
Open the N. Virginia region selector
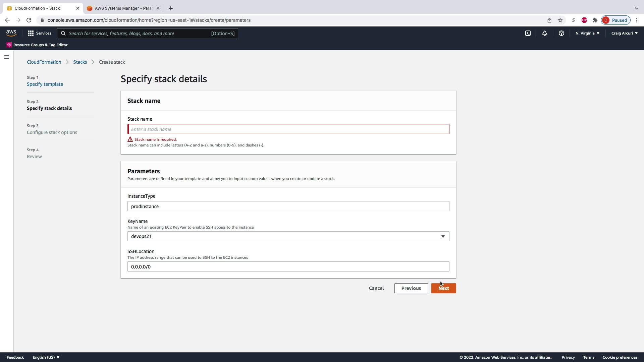click(x=587, y=33)
